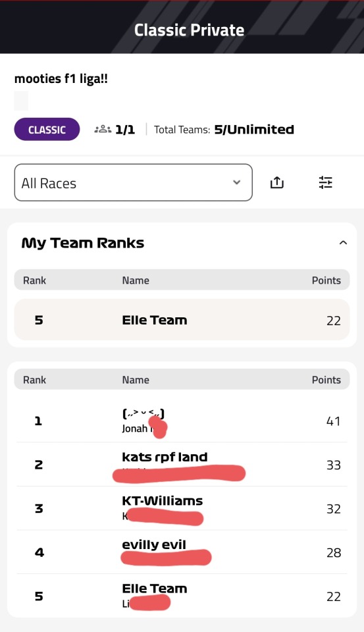Open the KT-Williams team row
364x632 pixels.
coord(182,509)
